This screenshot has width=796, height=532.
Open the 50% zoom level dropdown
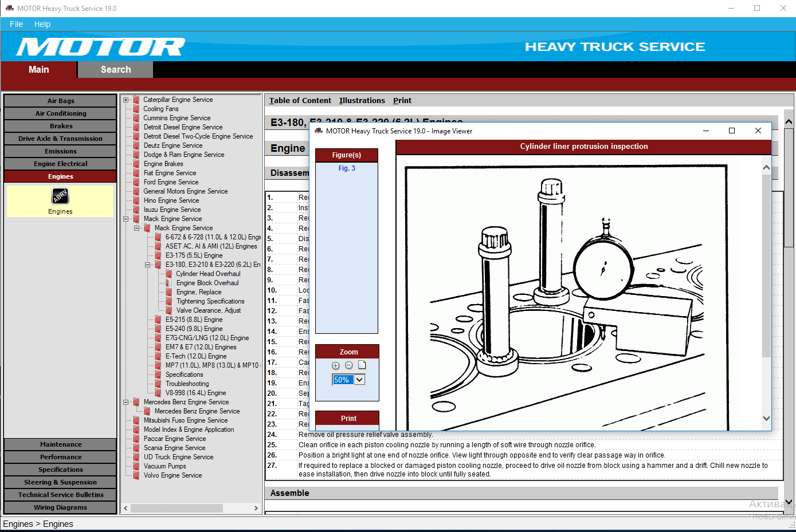pyautogui.click(x=359, y=379)
